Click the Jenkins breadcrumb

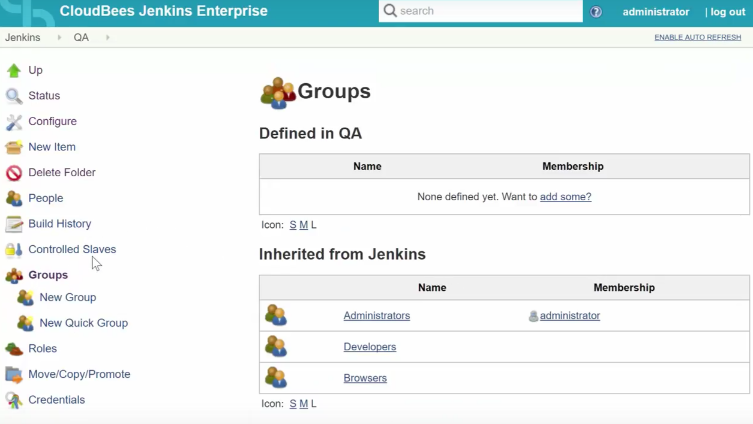coord(23,37)
